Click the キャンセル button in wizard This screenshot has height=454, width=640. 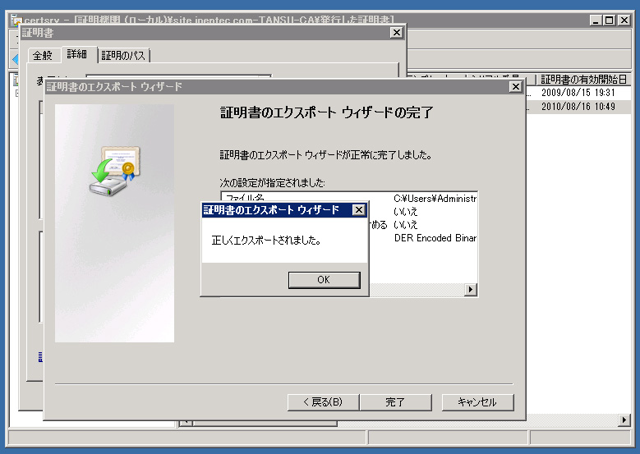click(x=478, y=402)
